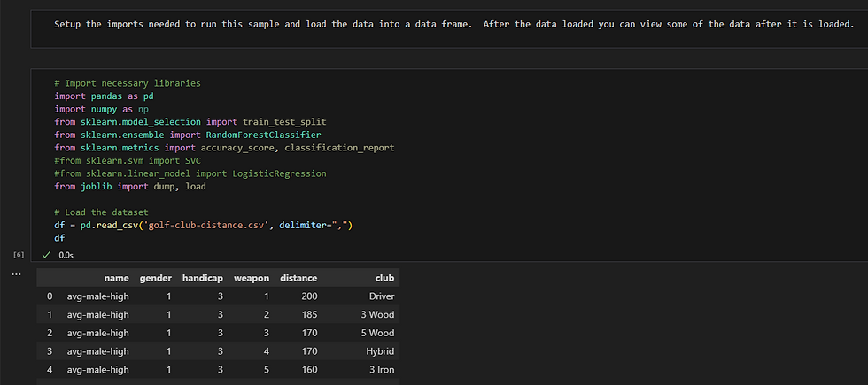Click the green success checkmark icon
This screenshot has width=868, height=385.
click(46, 255)
